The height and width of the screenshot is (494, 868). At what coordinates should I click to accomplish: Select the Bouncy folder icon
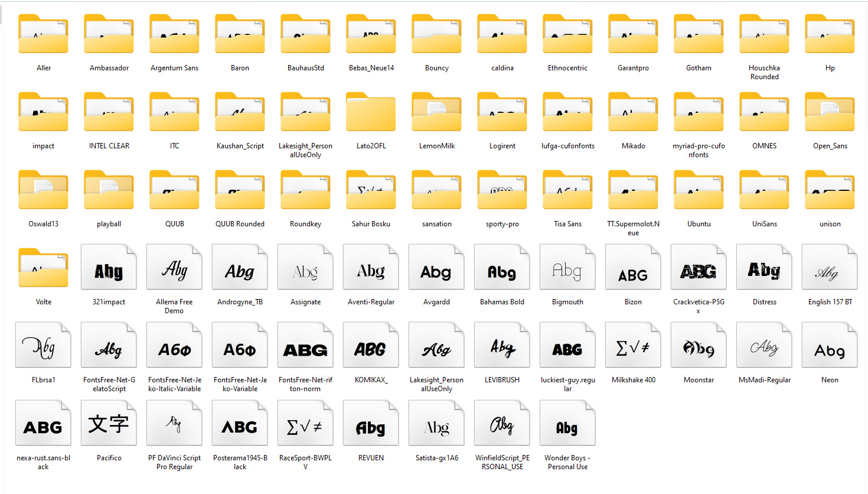coord(436,34)
